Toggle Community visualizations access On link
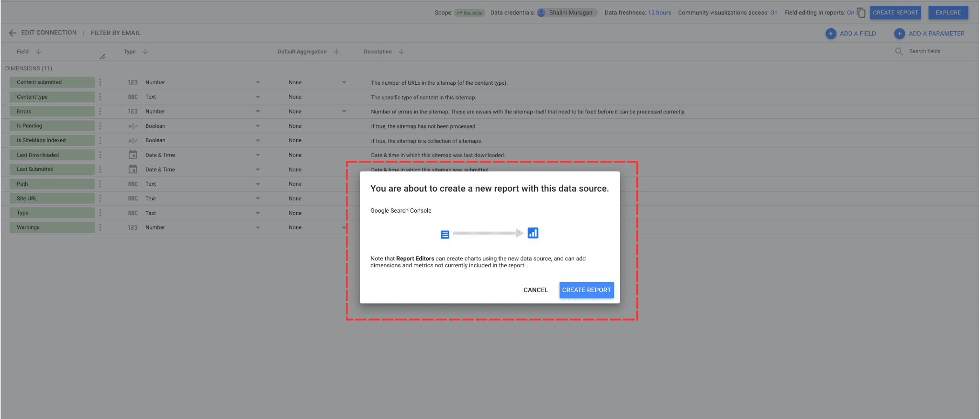The height and width of the screenshot is (419, 980). 773,13
